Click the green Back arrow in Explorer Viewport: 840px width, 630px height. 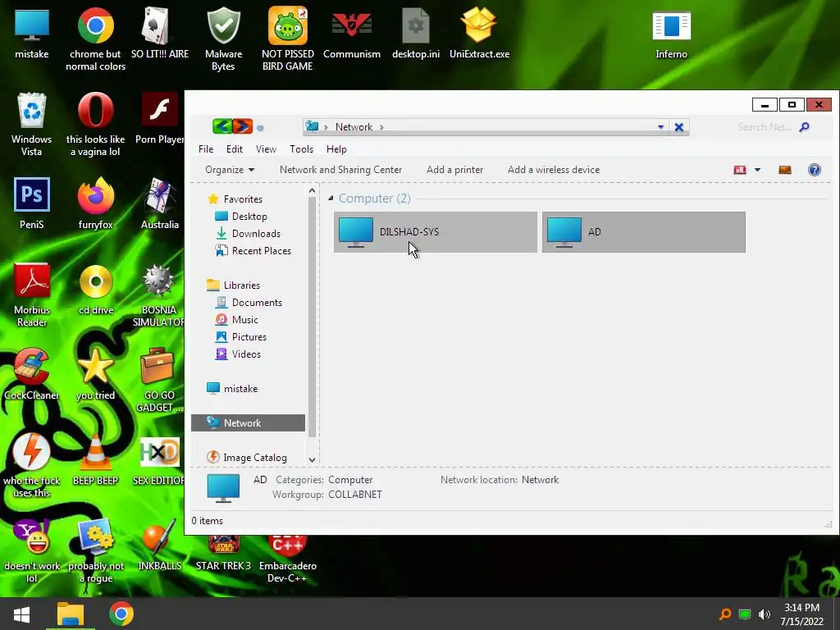tap(221, 126)
